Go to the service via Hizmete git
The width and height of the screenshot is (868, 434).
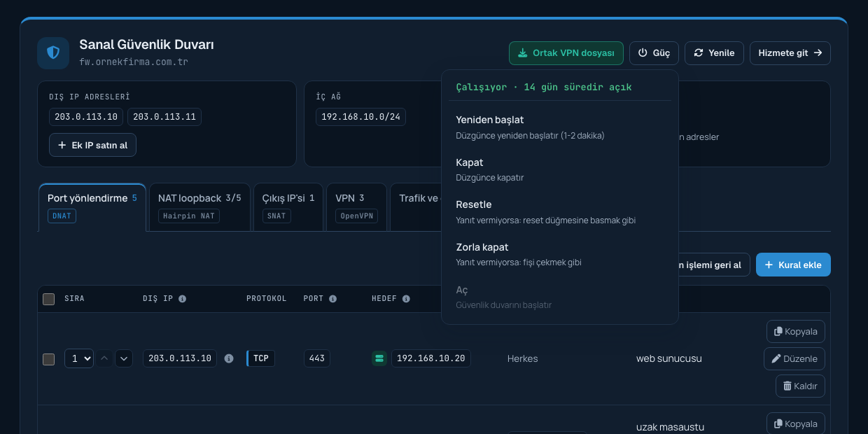pyautogui.click(x=790, y=53)
